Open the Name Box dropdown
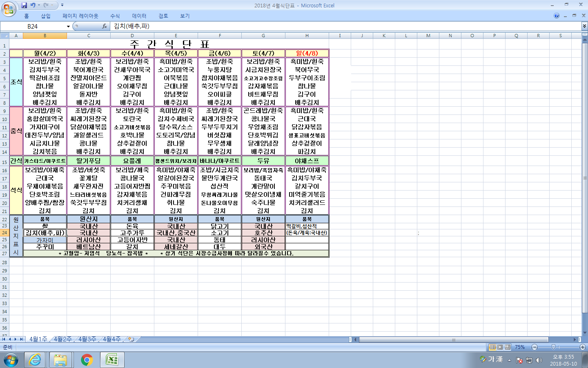The width and height of the screenshot is (588, 368). point(68,27)
